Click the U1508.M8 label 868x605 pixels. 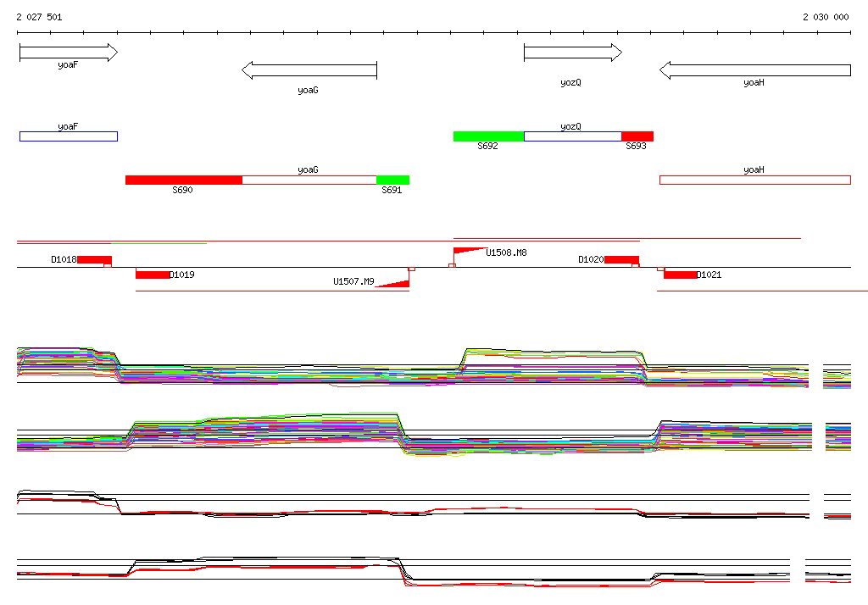(x=507, y=253)
